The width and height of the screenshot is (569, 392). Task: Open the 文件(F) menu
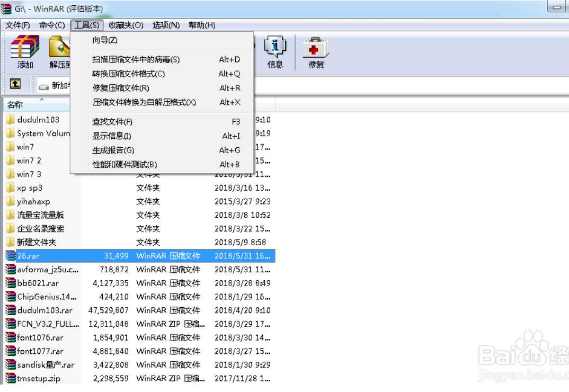[17, 25]
